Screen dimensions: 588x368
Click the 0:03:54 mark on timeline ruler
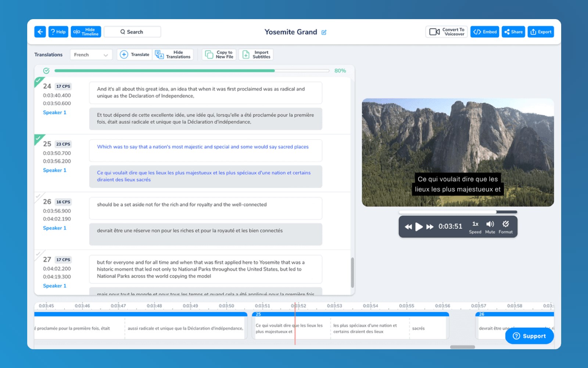tap(370, 306)
